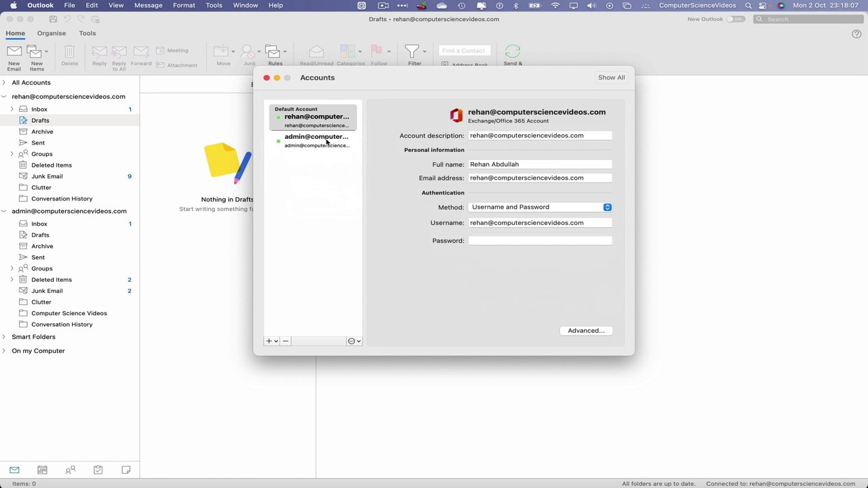Open the Method authentication dropdown
868x488 pixels.
point(540,207)
